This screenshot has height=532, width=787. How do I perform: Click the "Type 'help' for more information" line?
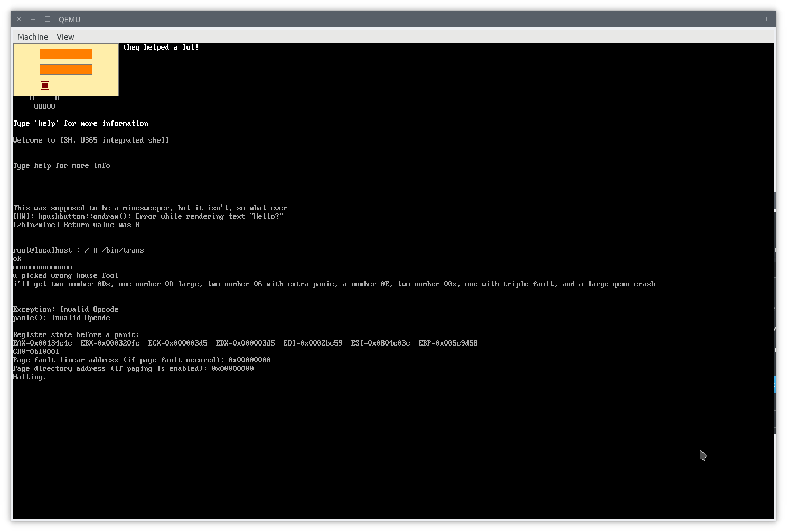tap(81, 123)
